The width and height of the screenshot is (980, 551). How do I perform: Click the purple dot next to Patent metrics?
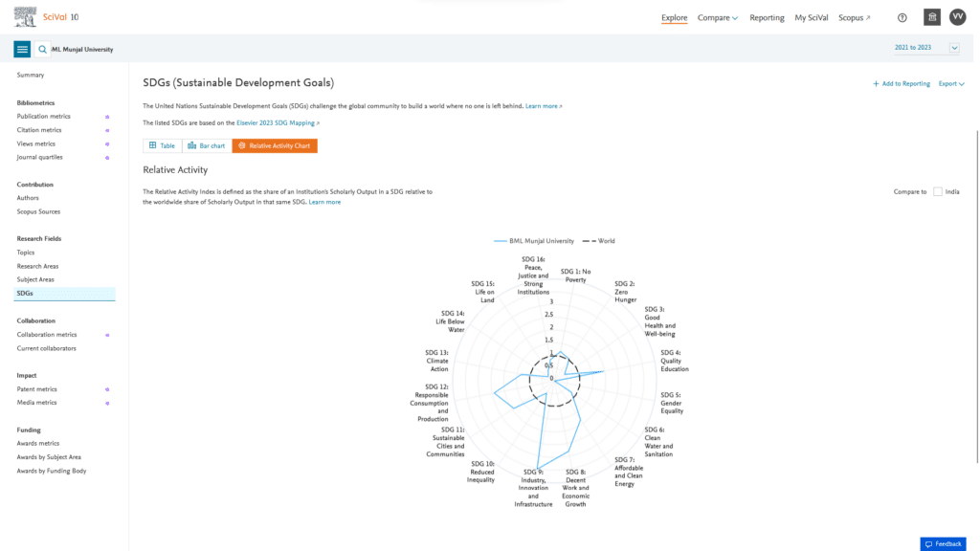click(107, 390)
